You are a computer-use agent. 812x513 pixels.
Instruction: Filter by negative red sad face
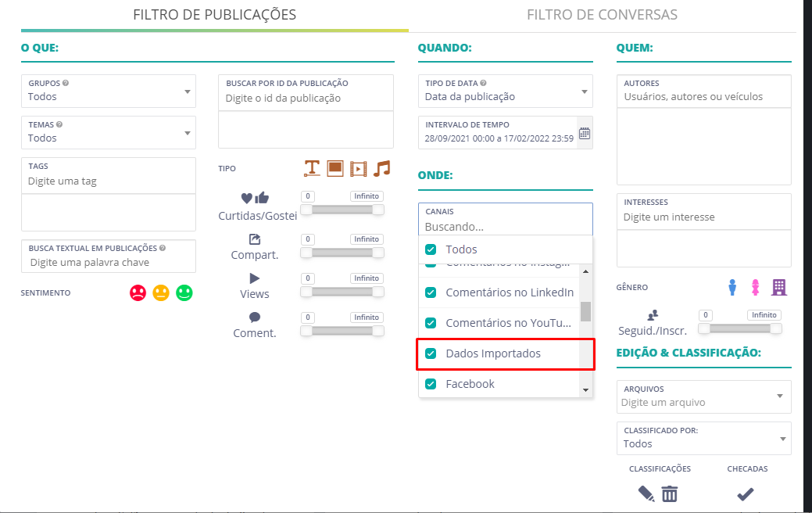(138, 293)
